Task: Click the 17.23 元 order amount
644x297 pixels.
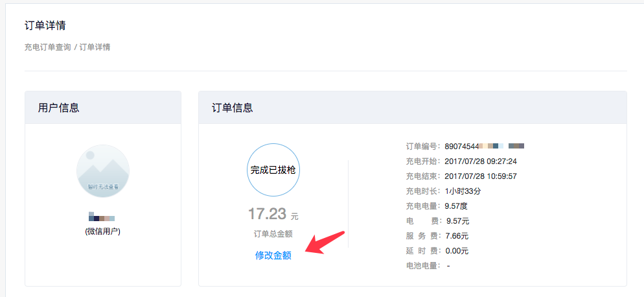Action: [x=273, y=214]
